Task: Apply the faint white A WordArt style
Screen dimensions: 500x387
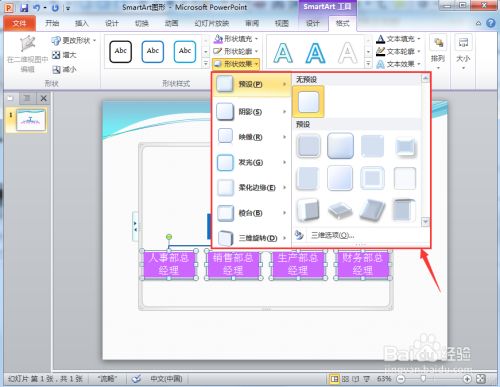Action: click(x=347, y=53)
